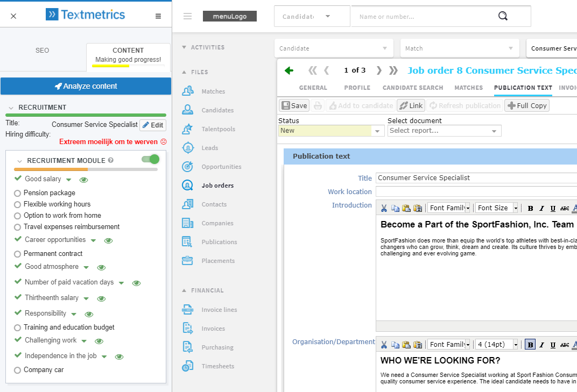
Task: Show Good salary highlights with eye icon
Action: click(x=83, y=180)
